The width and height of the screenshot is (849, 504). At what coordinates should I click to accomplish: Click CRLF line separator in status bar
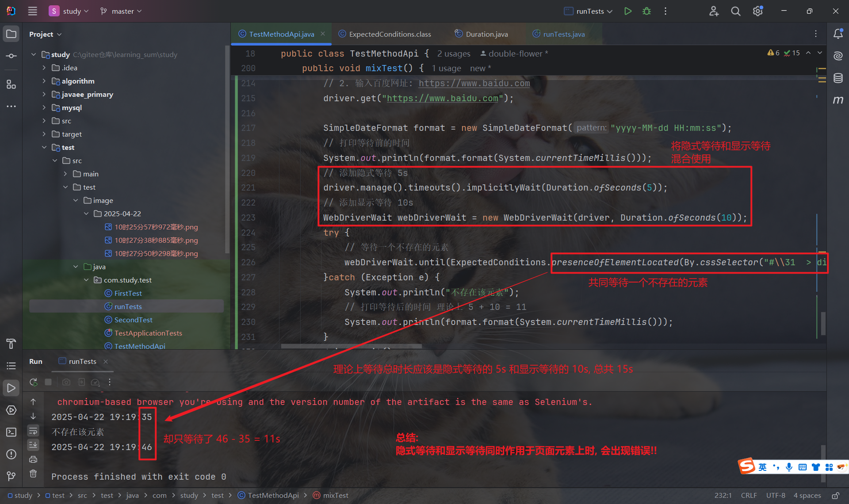tap(749, 496)
